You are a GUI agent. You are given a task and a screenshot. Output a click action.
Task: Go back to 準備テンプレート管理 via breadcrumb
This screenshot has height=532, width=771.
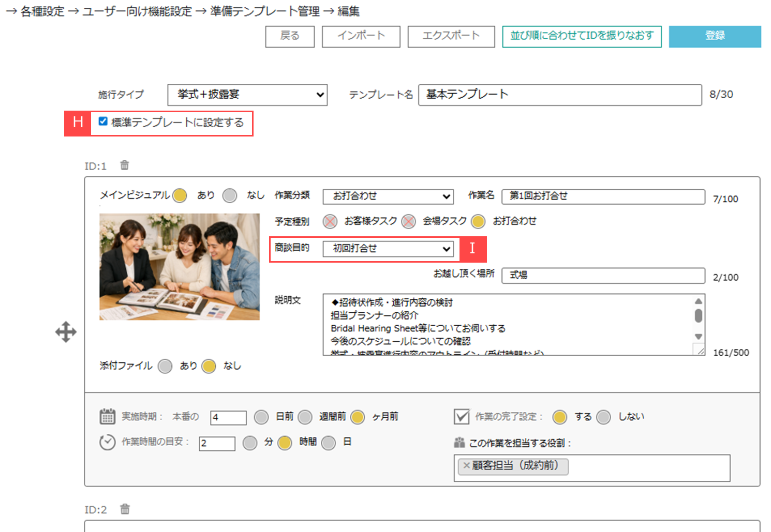265,10
